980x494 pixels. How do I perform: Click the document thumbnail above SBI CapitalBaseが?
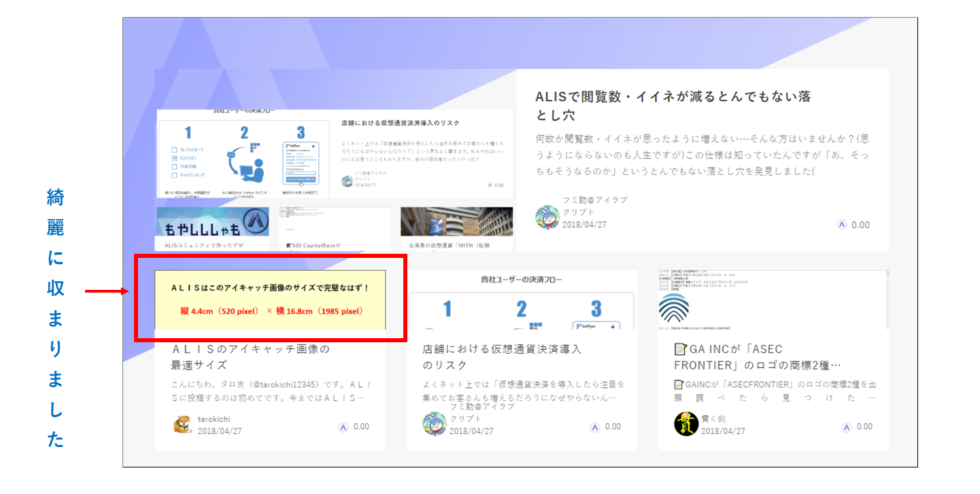[x=335, y=222]
